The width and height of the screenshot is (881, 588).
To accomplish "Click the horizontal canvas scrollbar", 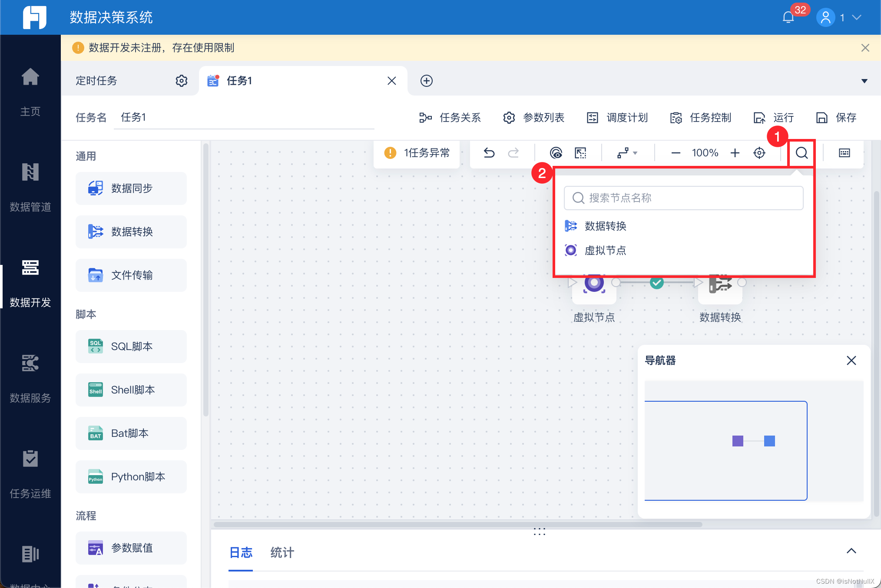I will pos(458,525).
